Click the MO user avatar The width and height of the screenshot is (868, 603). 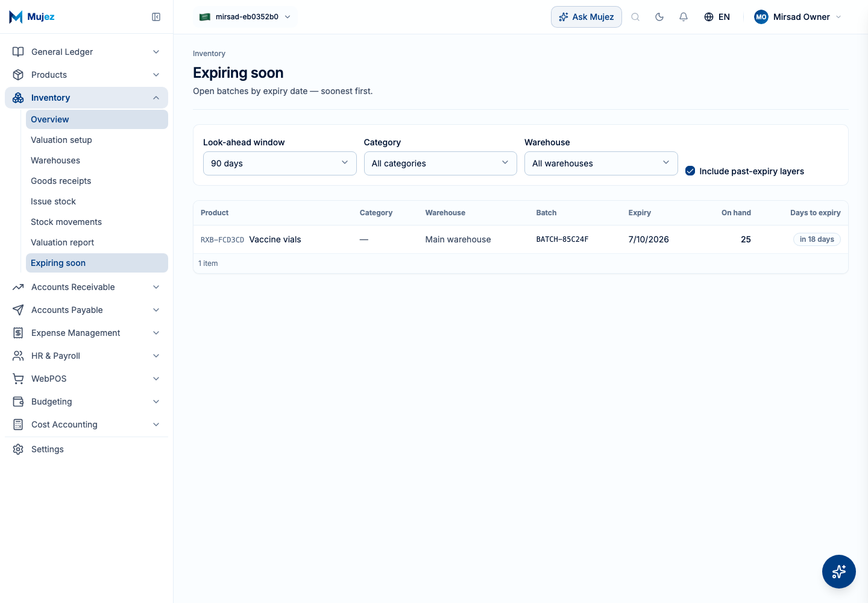tap(761, 17)
